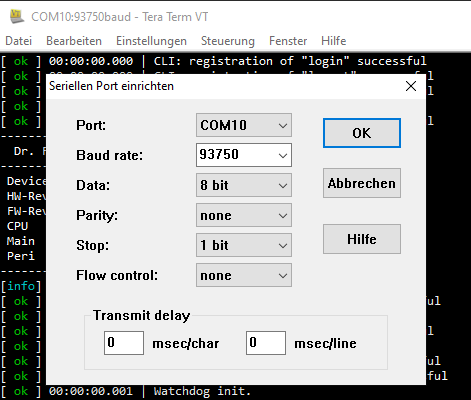Click the "[info]" tag in the terminal

(21, 286)
